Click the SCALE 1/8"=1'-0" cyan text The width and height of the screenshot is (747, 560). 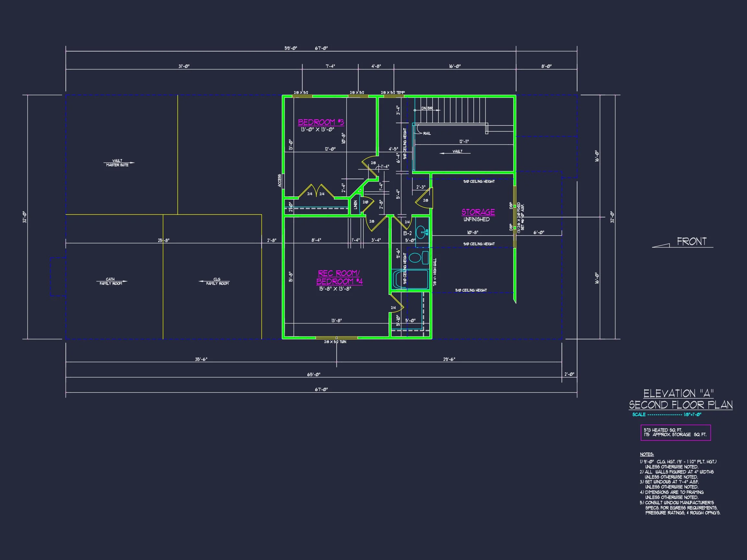(x=667, y=414)
